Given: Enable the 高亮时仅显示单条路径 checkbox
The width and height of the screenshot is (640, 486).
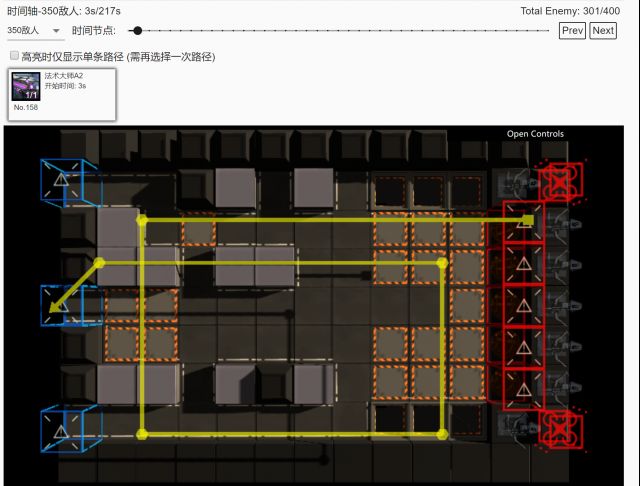Looking at the screenshot, I should (14, 56).
